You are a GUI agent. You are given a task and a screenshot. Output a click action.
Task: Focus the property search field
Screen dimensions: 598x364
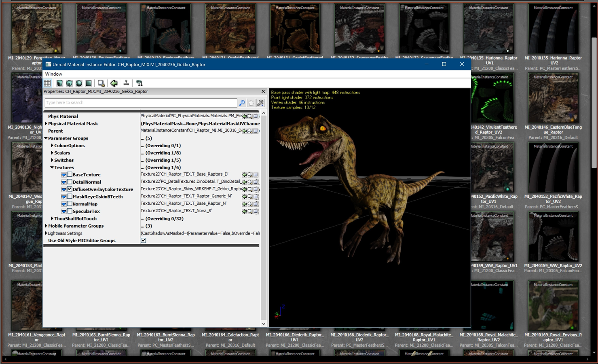(x=141, y=103)
